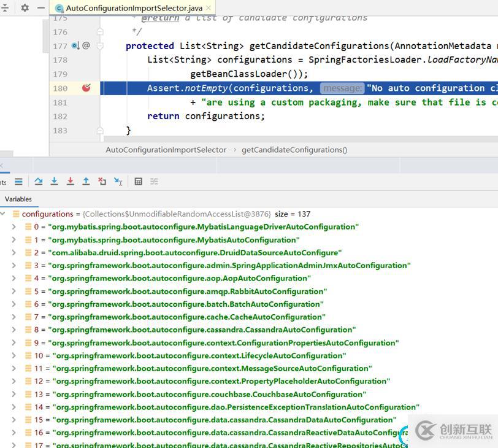Expand the MybatisAutoConfiguration entry at index 1
498x448 pixels.
pos(14,240)
